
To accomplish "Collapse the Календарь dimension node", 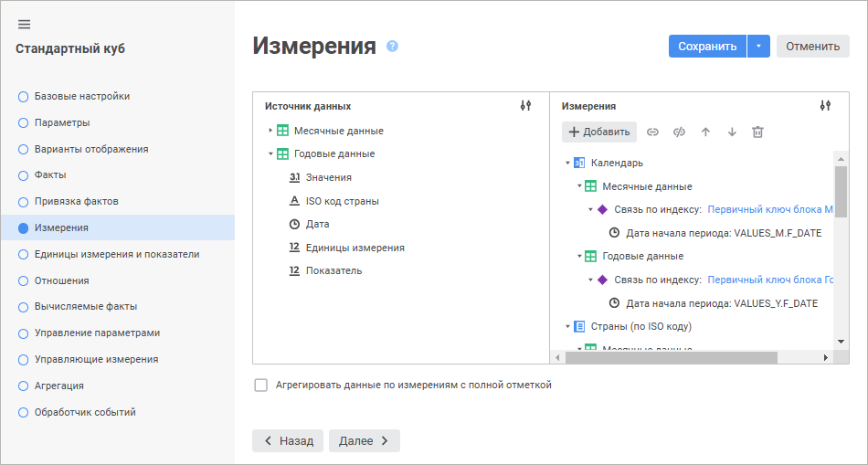I will pos(567,163).
